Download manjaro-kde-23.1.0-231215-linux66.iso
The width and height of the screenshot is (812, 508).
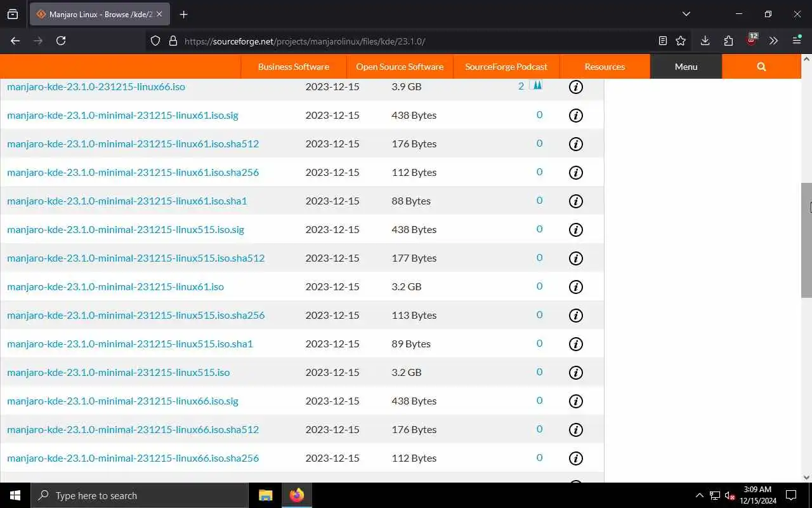tap(96, 86)
